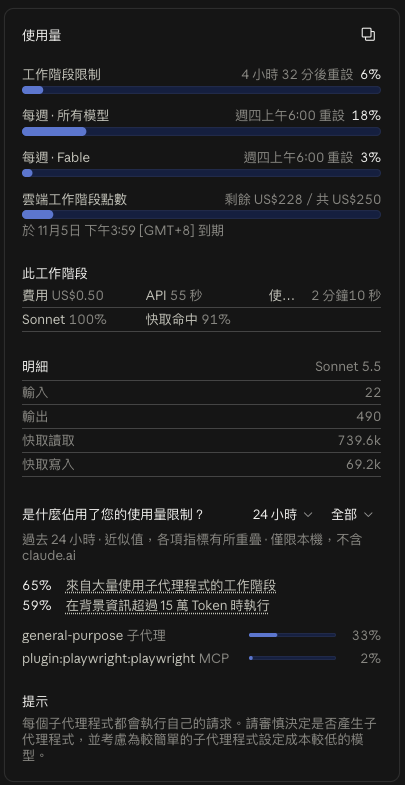The height and width of the screenshot is (785, 405).
Task: Click the truncated 使… duration label
Action: pos(282,296)
